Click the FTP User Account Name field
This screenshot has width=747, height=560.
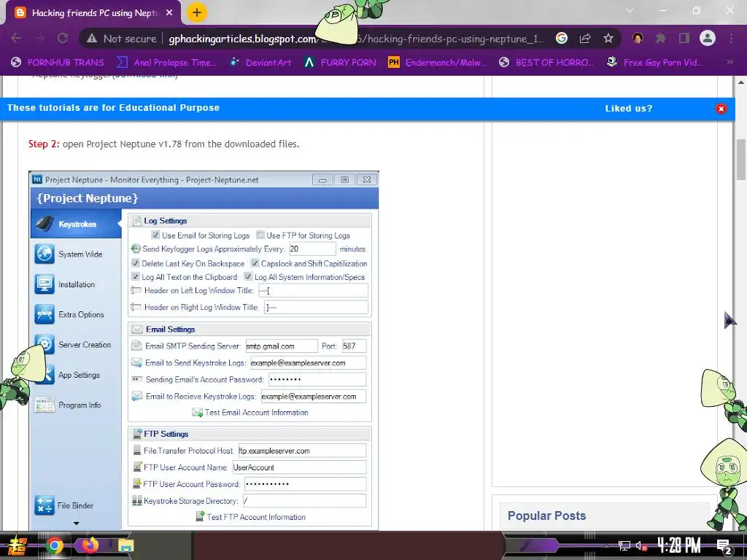[x=299, y=467]
